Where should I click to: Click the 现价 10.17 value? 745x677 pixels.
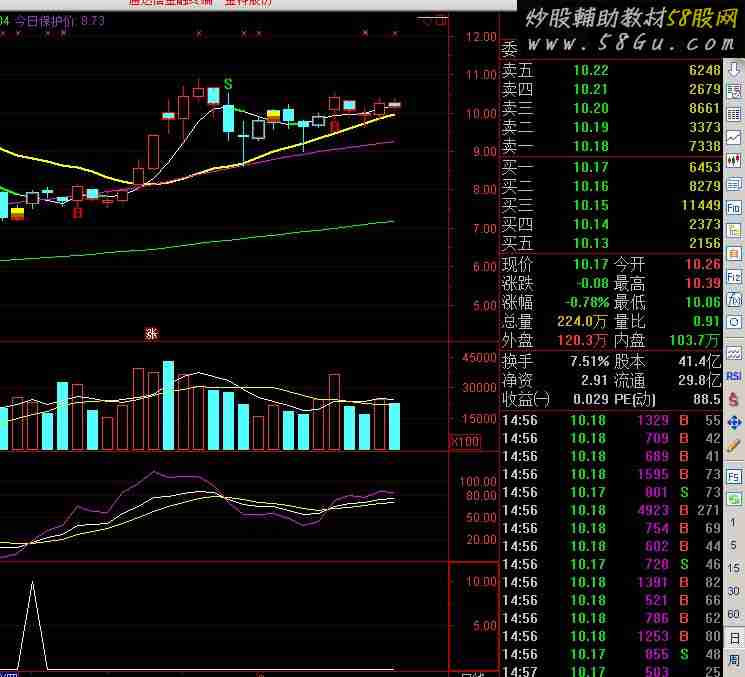(x=591, y=265)
